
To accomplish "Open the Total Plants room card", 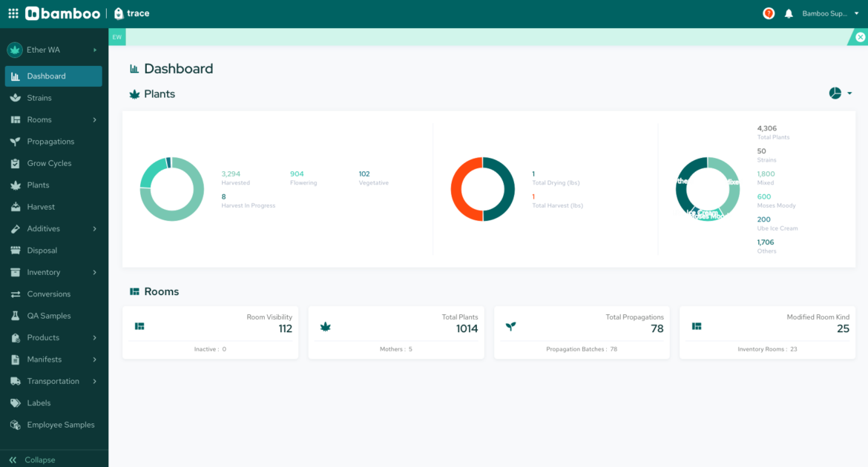I will [395, 333].
